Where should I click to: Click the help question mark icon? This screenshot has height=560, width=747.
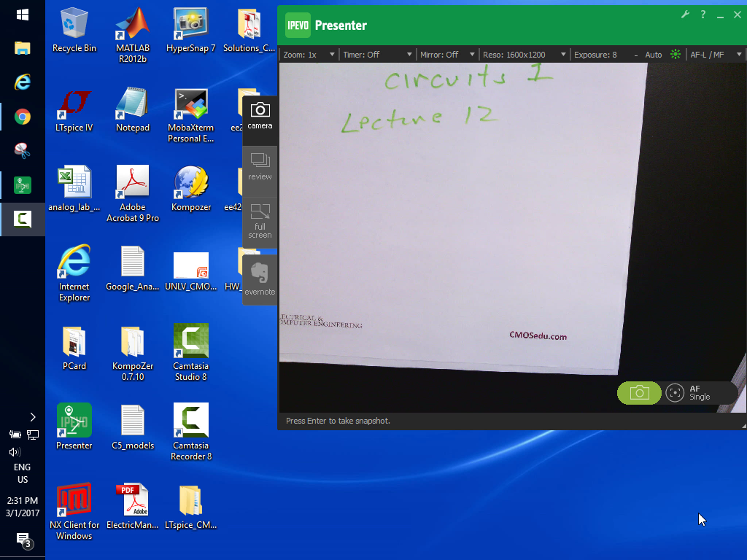pos(703,15)
